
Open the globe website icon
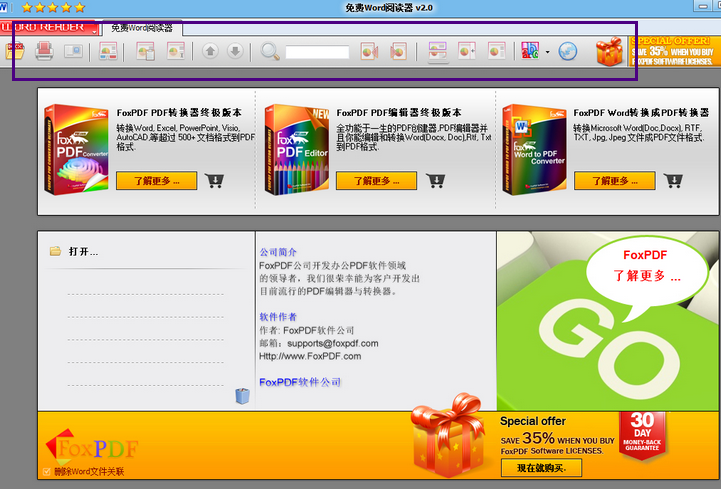(x=567, y=51)
